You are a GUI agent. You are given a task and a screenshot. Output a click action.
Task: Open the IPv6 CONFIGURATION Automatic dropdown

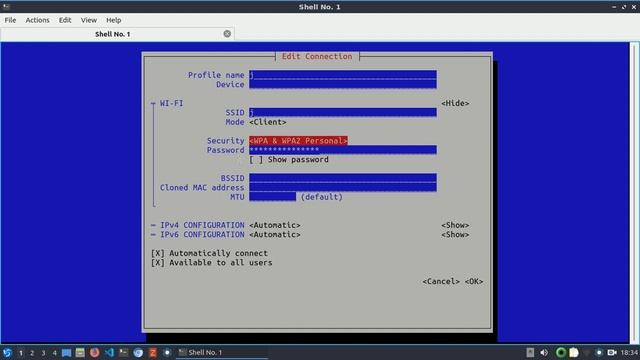click(x=275, y=235)
